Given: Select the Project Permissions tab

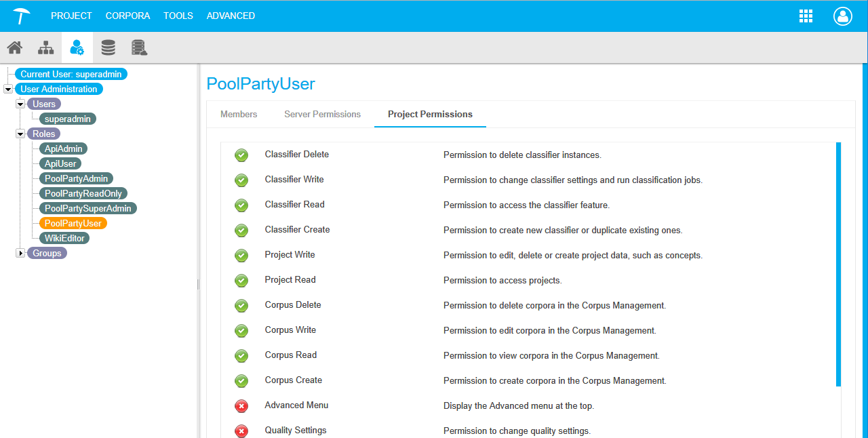Looking at the screenshot, I should click(430, 114).
